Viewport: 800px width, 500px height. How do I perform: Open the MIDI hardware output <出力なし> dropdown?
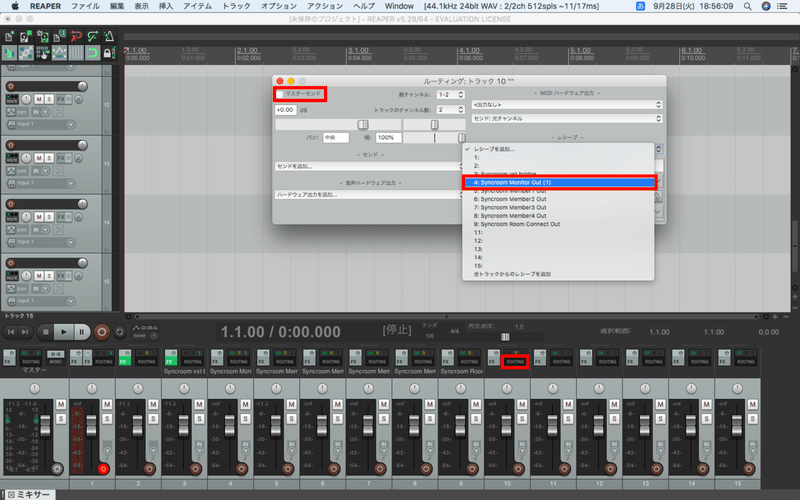point(567,105)
